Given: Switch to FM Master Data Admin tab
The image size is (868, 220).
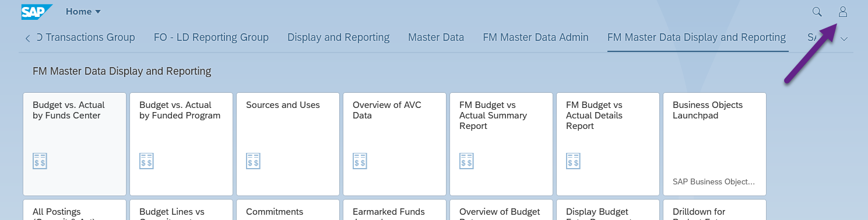Looking at the screenshot, I should [536, 37].
